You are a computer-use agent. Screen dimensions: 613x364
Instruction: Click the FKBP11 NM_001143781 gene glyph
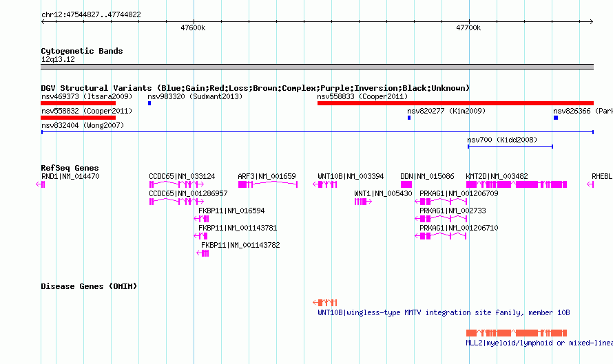click(200, 236)
